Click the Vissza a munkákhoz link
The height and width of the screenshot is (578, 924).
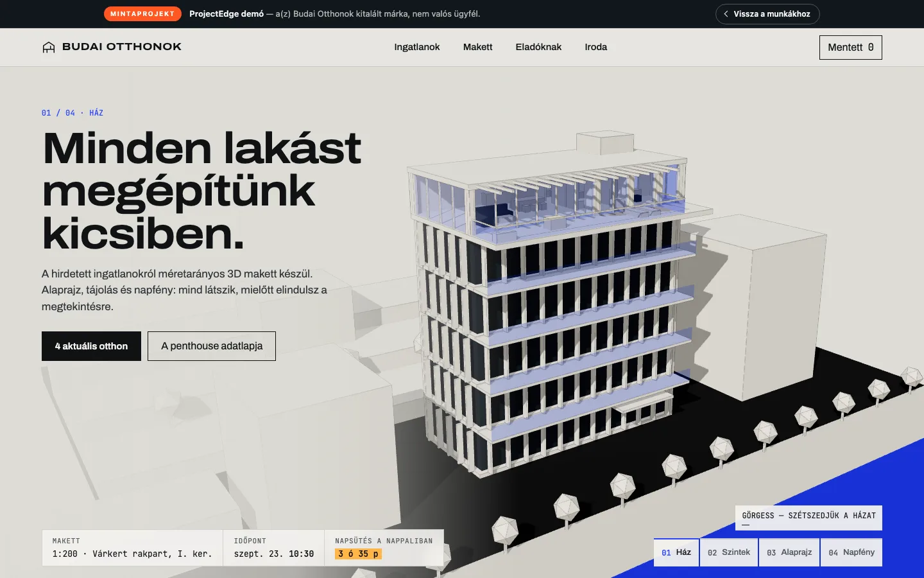pyautogui.click(x=767, y=14)
